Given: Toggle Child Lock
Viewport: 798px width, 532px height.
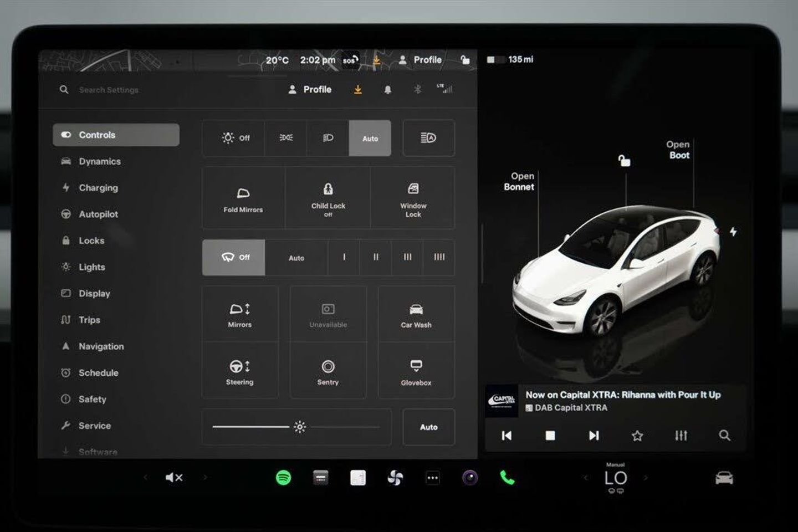Looking at the screenshot, I should tap(328, 198).
